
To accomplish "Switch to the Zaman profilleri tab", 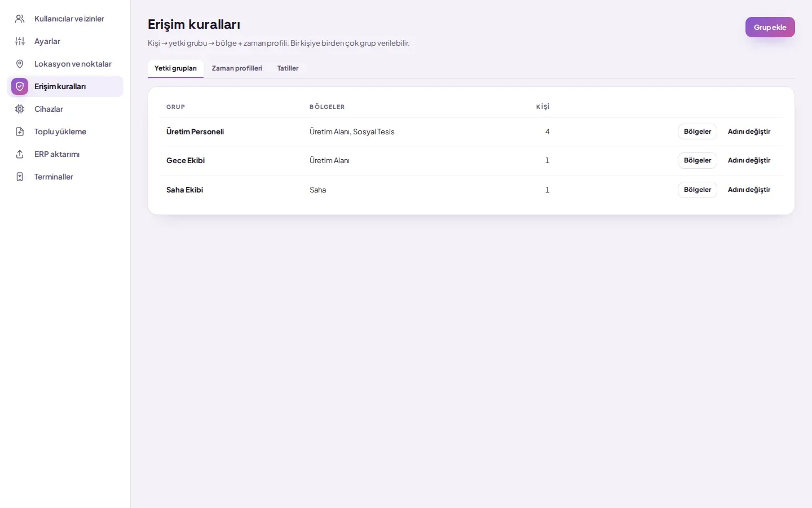I will (237, 68).
